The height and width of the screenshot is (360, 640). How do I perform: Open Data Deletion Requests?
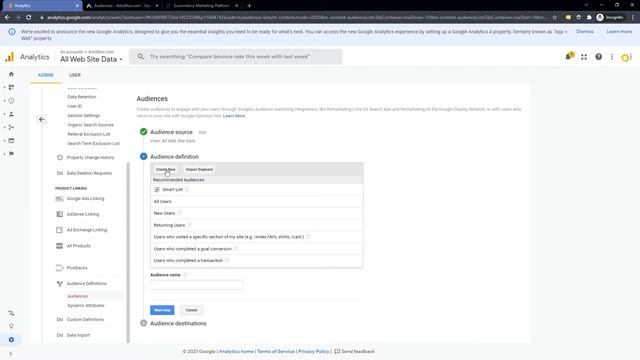(x=89, y=173)
